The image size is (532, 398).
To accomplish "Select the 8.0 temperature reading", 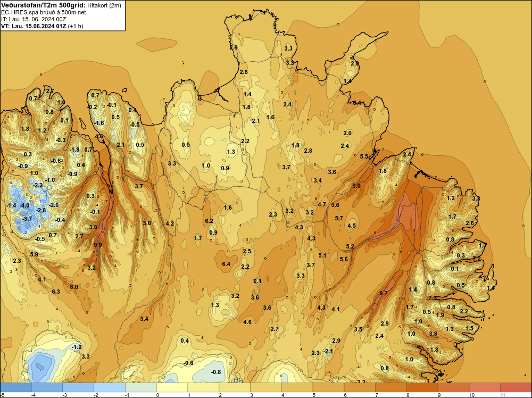I will pos(74,287).
